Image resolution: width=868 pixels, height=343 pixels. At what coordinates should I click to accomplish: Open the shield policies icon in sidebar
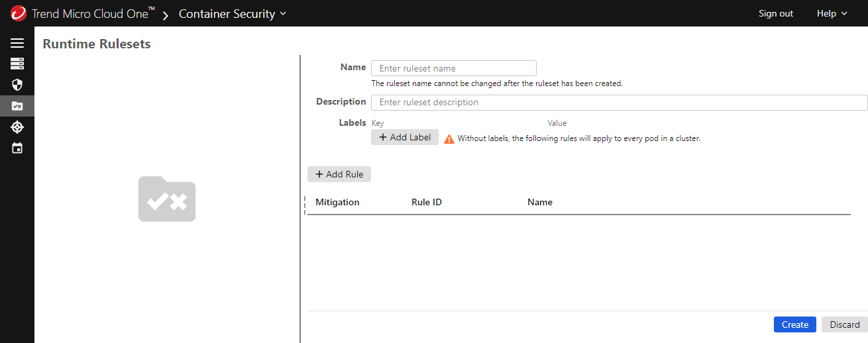click(x=17, y=85)
